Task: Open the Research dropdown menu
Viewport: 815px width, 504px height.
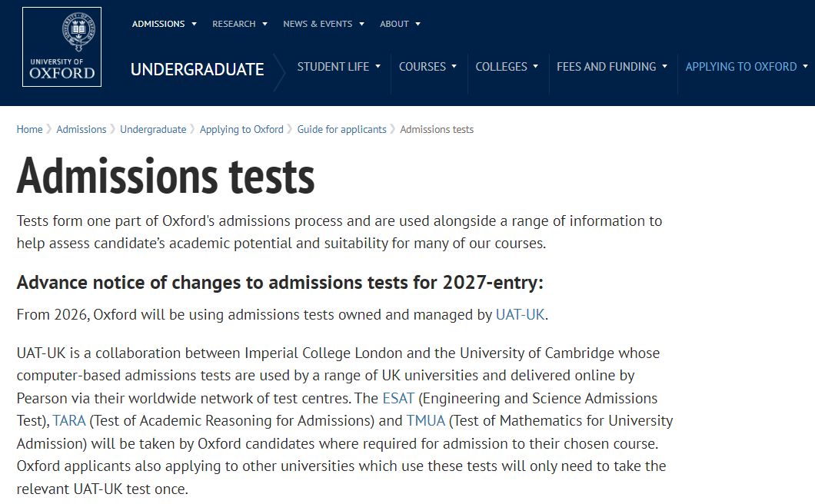Action: click(240, 24)
